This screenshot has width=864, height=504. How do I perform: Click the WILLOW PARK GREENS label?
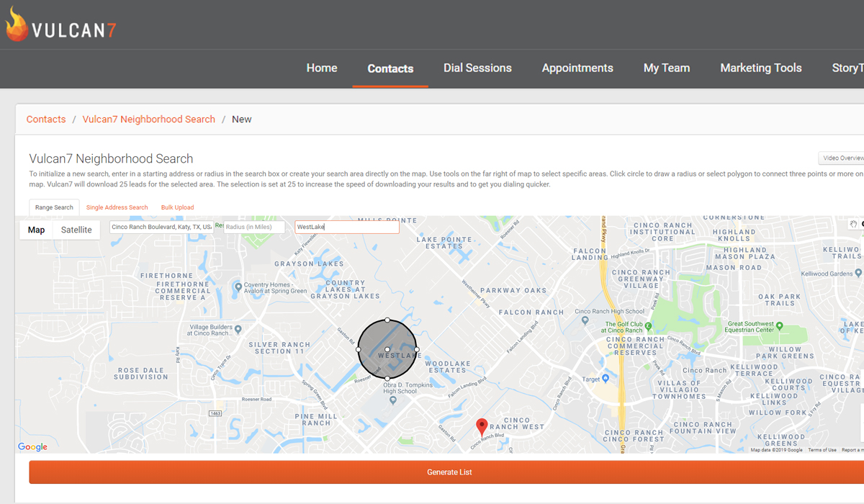[785, 352]
